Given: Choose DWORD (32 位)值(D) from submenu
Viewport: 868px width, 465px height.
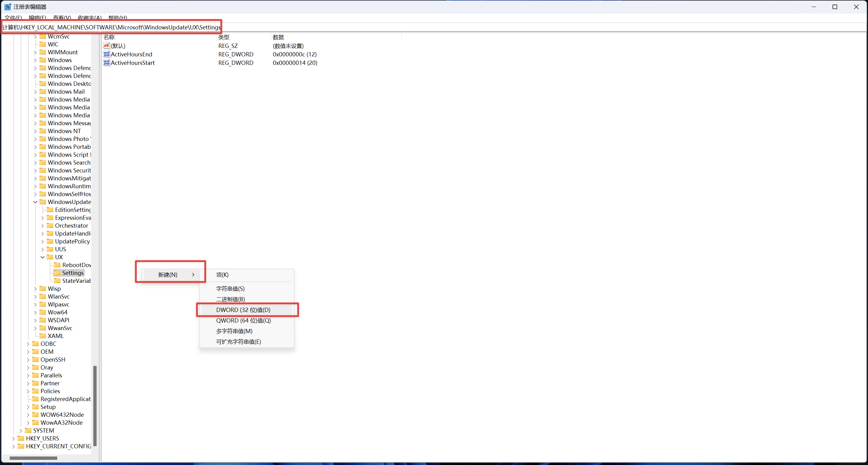Looking at the screenshot, I should (243, 310).
